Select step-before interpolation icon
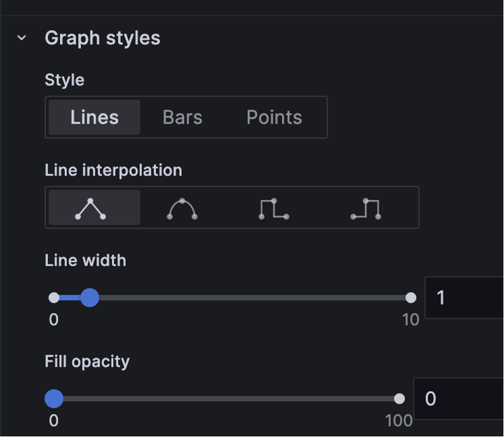Image resolution: width=504 pixels, height=437 pixels. point(274,208)
